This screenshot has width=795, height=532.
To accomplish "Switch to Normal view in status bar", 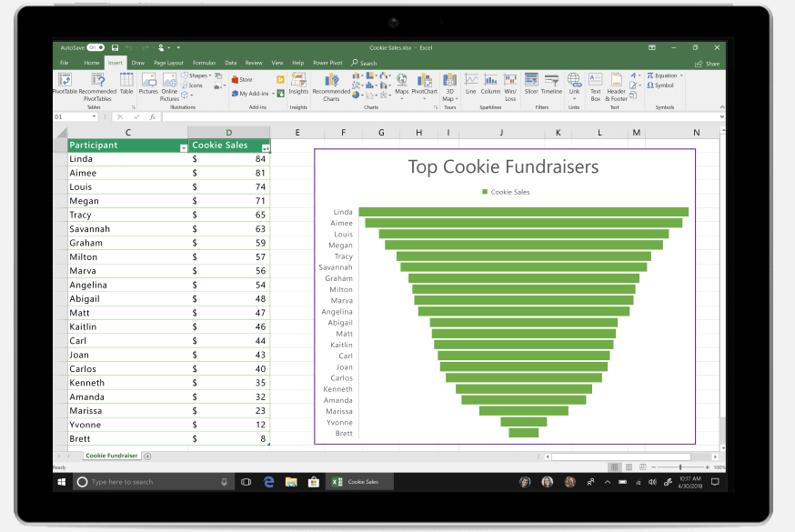I will 615,467.
